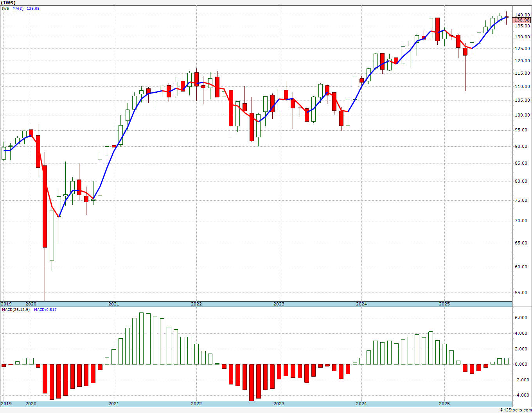Pick 2024 on the price chart time axis

tap(361, 304)
